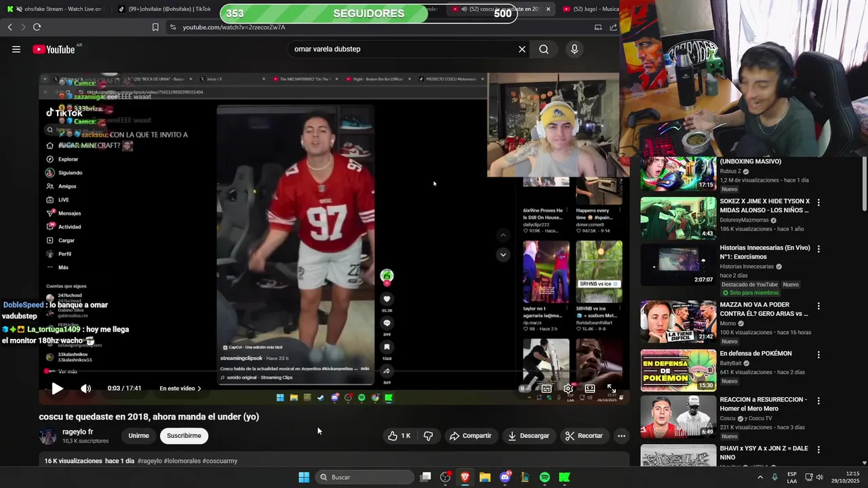Go back in the browser
The image size is (868, 488).
9,27
